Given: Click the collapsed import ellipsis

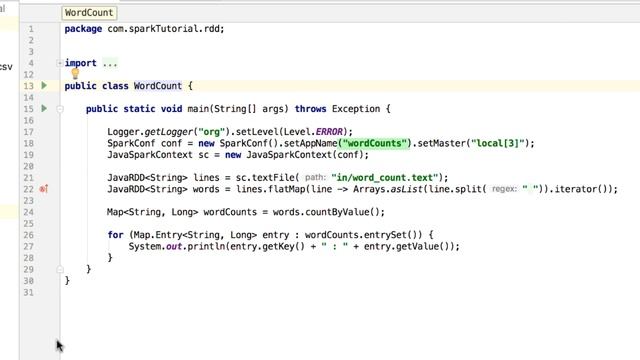Looking at the screenshot, I should (x=110, y=63).
